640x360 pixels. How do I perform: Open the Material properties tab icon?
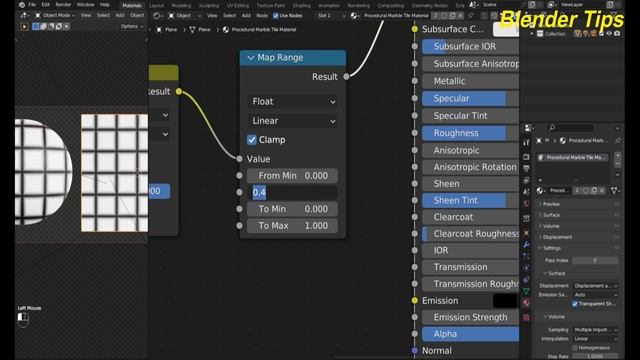click(526, 303)
